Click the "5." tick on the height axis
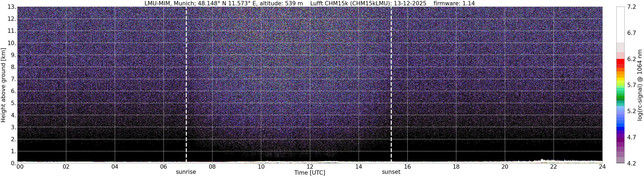The width and height of the screenshot is (644, 177). [13, 103]
